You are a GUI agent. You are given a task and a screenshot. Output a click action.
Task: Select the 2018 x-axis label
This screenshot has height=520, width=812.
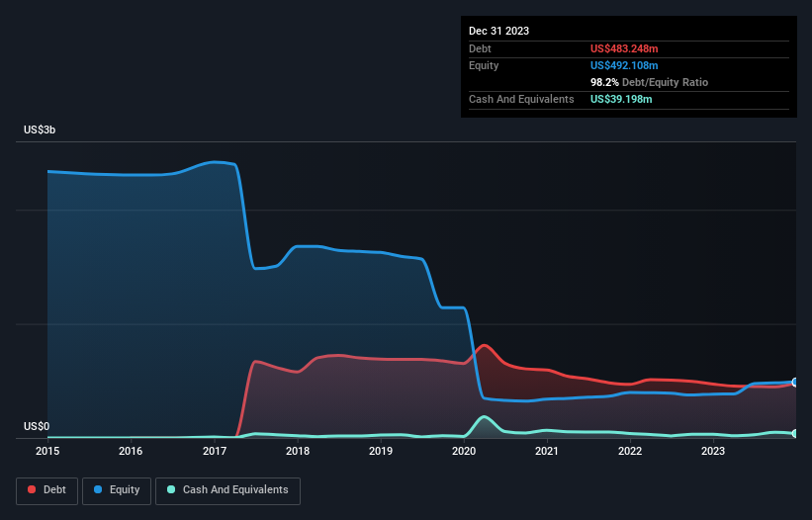[298, 451]
